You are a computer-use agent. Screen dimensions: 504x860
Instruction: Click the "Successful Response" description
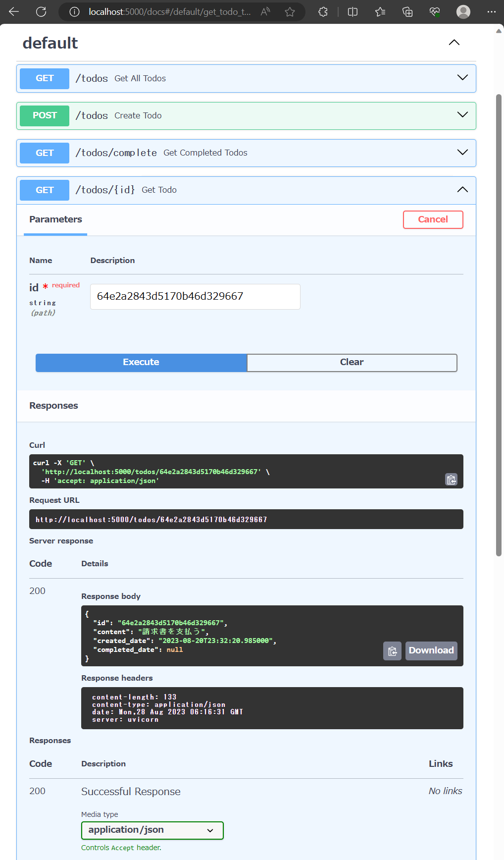point(131,792)
